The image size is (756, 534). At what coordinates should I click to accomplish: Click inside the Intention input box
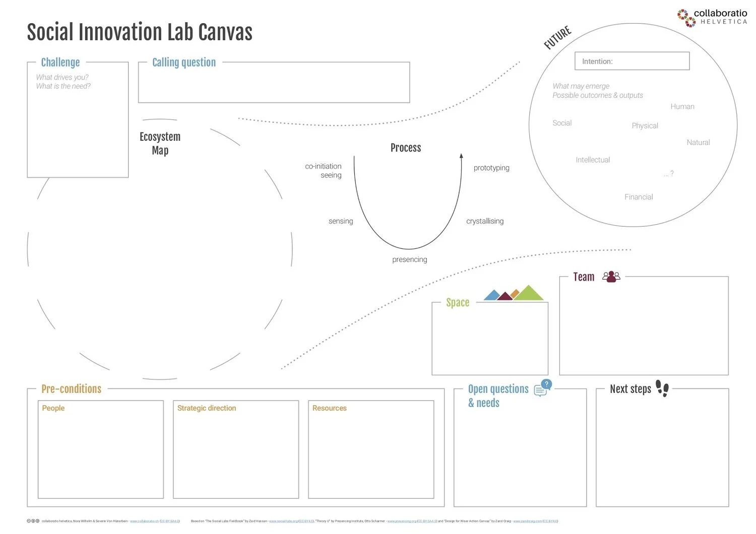(632, 61)
